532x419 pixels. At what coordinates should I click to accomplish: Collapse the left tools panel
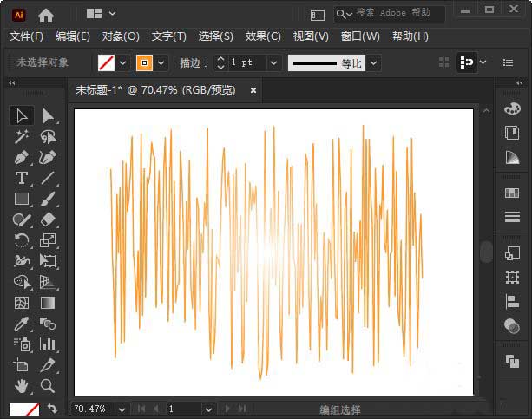[12, 83]
